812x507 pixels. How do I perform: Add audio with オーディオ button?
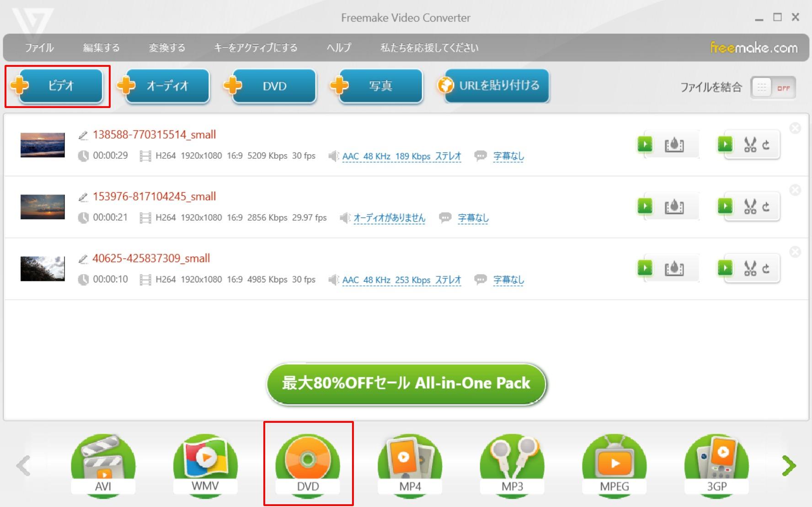(x=163, y=86)
